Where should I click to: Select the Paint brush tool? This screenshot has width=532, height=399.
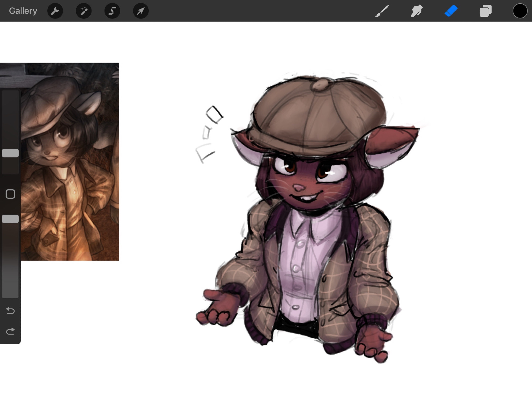(382, 11)
